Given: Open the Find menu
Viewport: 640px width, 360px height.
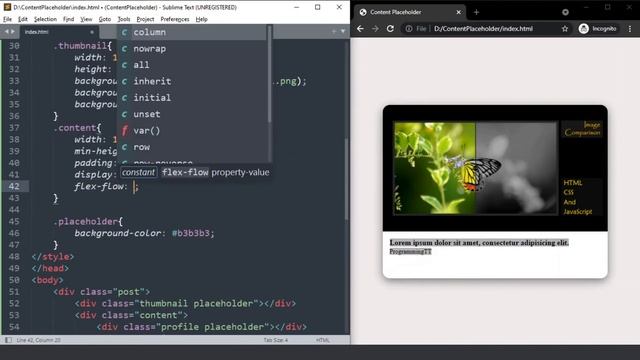Looking at the screenshot, I should coord(69,19).
